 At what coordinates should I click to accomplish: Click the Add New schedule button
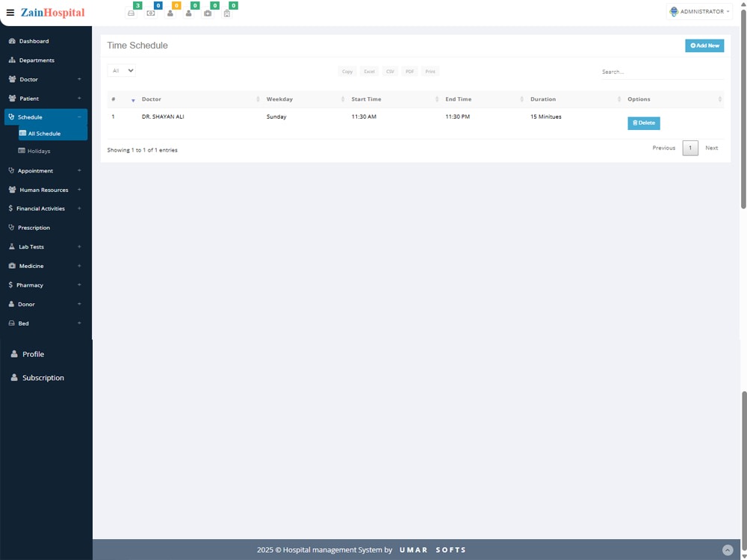point(704,46)
